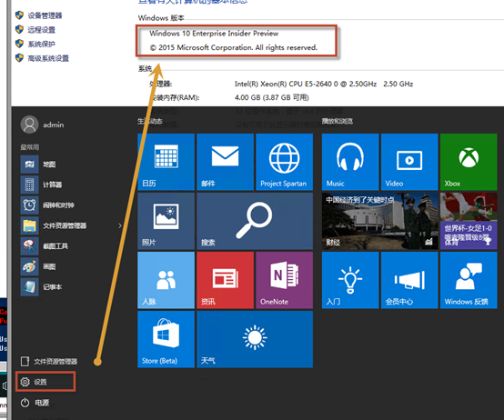This screenshot has width=504, height=420.
Task: Open the 日历 calendar tile
Action: click(166, 162)
